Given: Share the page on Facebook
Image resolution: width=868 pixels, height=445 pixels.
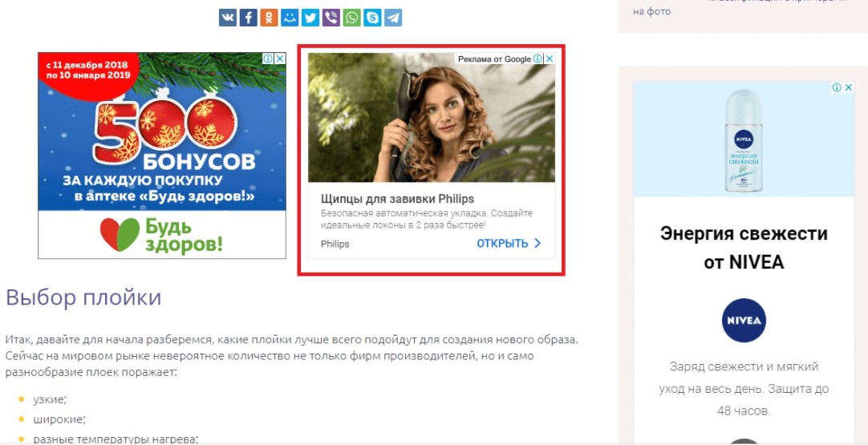Looking at the screenshot, I should click(249, 18).
